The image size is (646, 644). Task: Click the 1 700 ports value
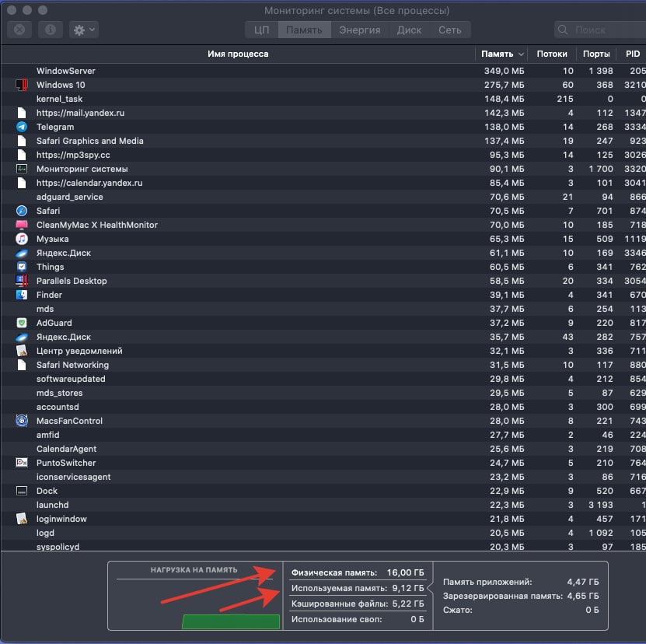click(x=601, y=169)
